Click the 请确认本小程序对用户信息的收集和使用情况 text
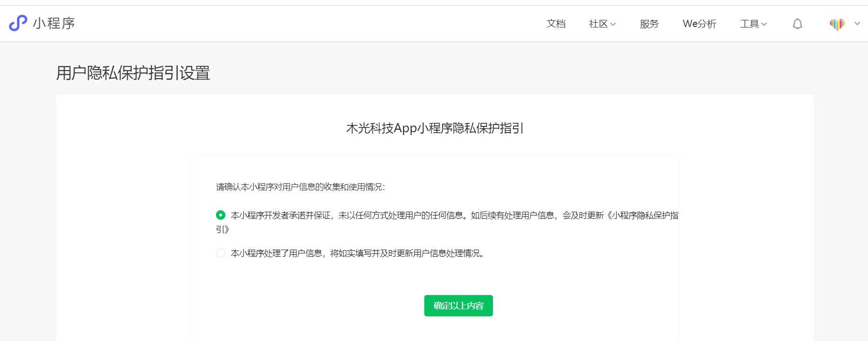Image resolution: width=868 pixels, height=341 pixels. [300, 187]
